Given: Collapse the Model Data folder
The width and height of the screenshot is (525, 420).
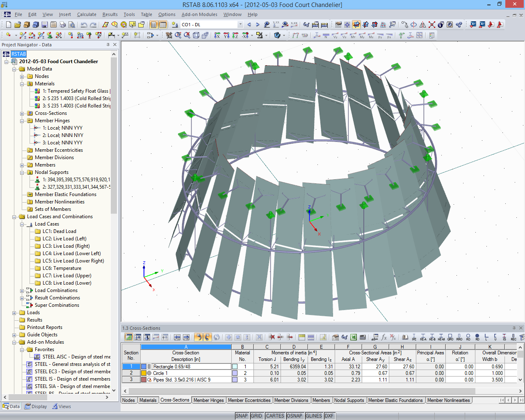Looking at the screenshot, I should click(x=14, y=68).
